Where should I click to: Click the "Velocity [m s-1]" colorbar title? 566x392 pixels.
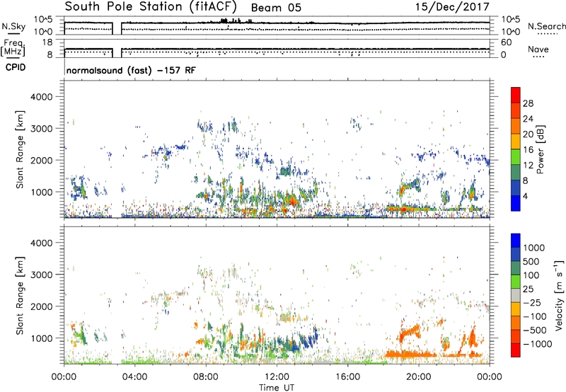pos(559,295)
